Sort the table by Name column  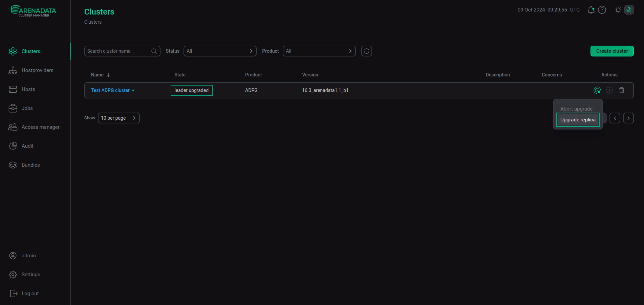[x=101, y=75]
